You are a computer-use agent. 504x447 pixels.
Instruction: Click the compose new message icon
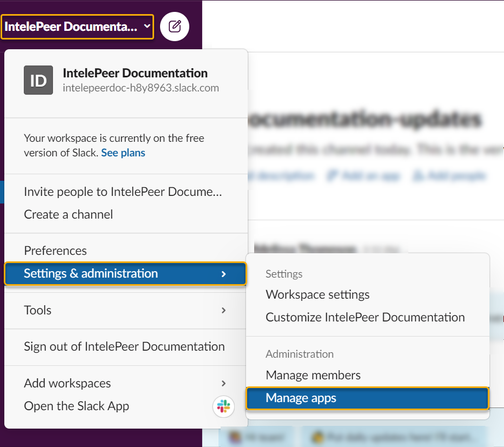coord(175,27)
